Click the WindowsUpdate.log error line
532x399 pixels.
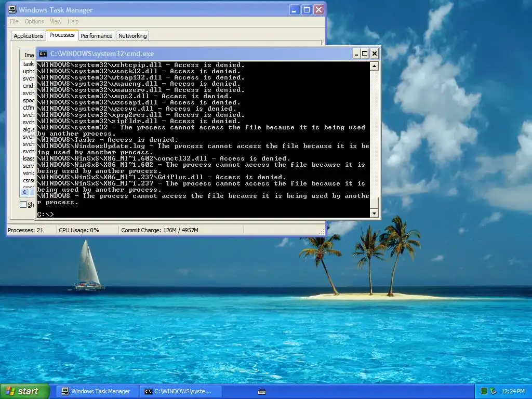pos(203,149)
